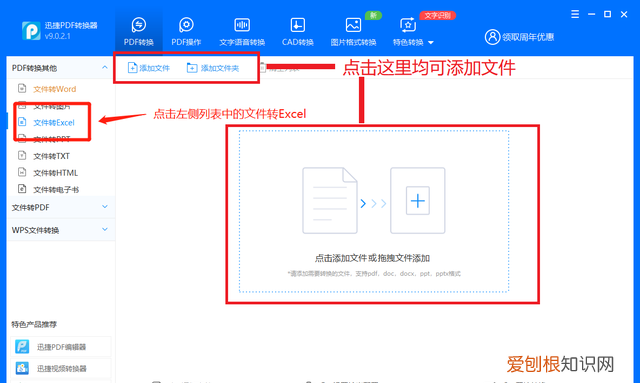Open the PDF转换 tab
640x383 pixels.
pos(139,31)
